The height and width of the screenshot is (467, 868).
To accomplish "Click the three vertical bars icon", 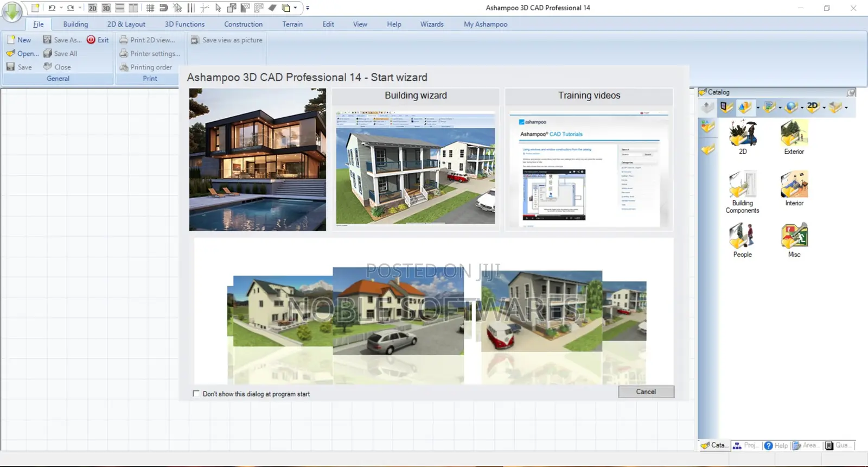I will [x=191, y=8].
